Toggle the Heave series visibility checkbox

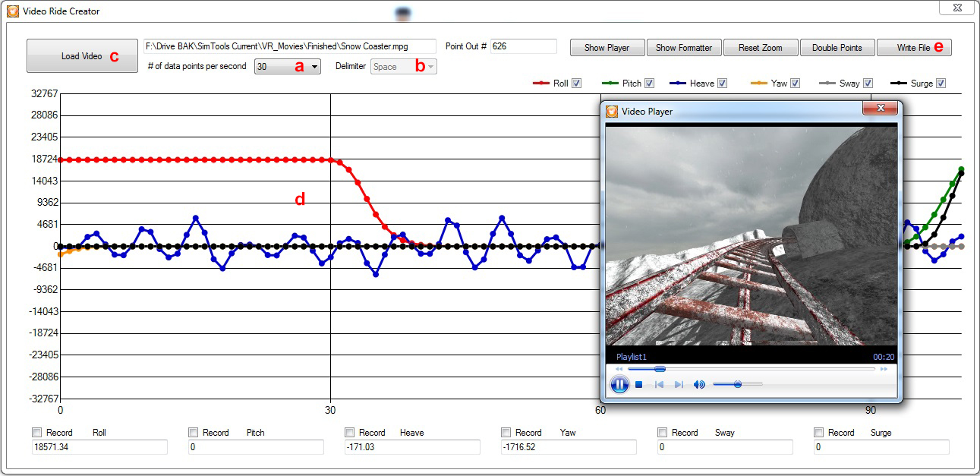[721, 84]
